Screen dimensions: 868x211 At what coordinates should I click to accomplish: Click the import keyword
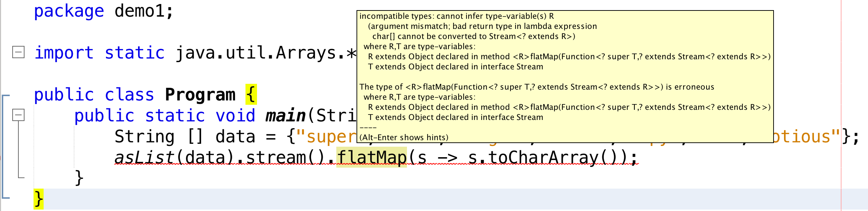pyautogui.click(x=64, y=53)
